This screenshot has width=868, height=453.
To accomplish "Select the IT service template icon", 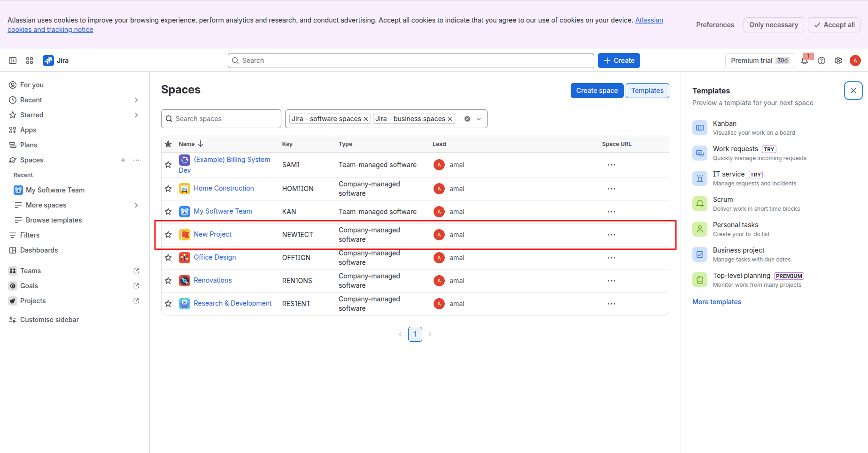I will coord(700,178).
